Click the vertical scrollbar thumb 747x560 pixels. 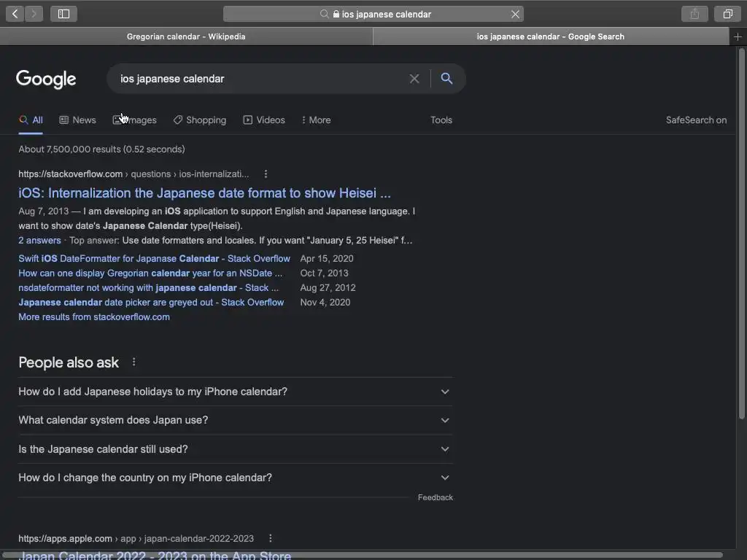click(741, 233)
